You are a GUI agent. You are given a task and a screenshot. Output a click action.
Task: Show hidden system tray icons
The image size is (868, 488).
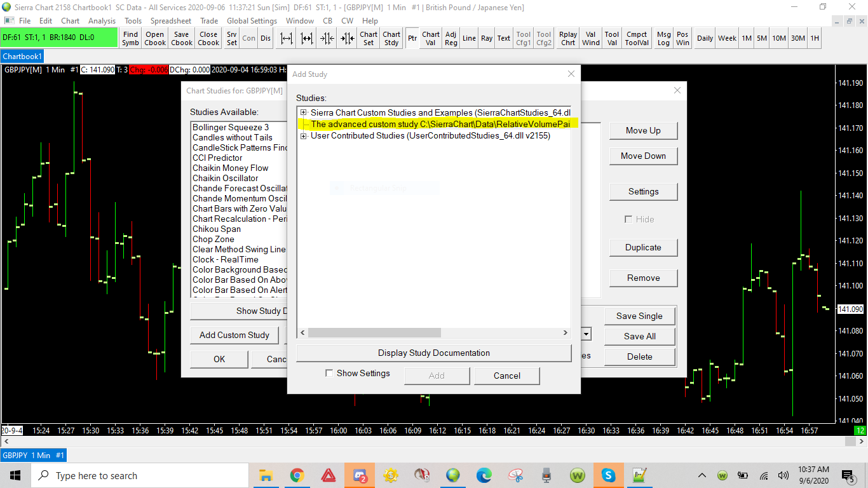coord(702,475)
